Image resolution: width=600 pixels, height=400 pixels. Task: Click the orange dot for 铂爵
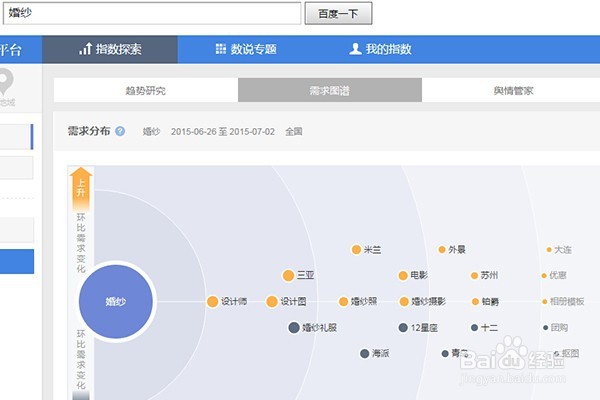[x=475, y=302]
